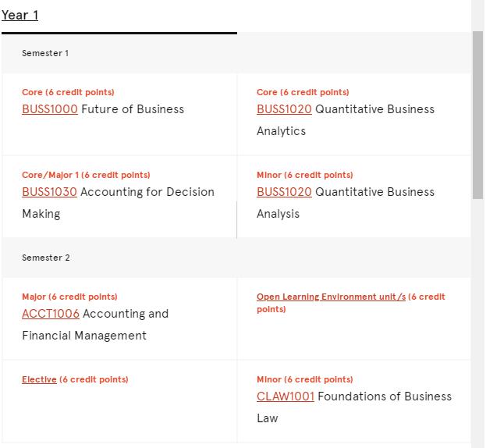The height and width of the screenshot is (448, 486).
Task: Click the Semester 1 header row
Action: pos(236,53)
